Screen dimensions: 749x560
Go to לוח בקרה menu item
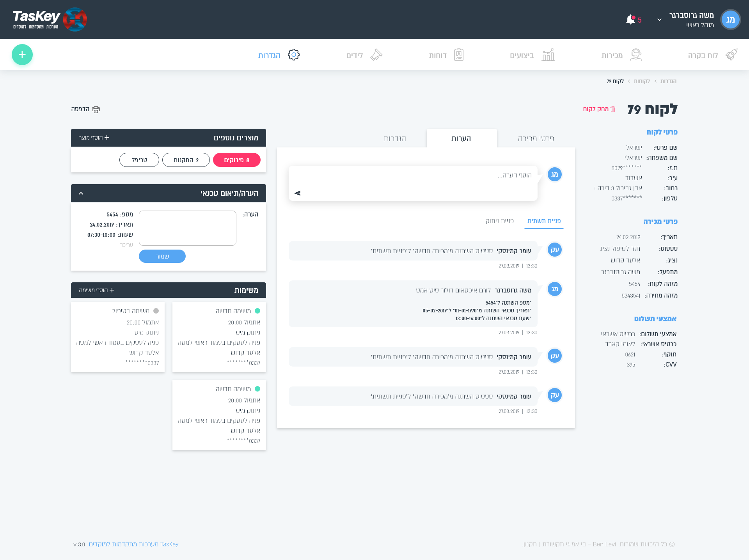tap(703, 55)
